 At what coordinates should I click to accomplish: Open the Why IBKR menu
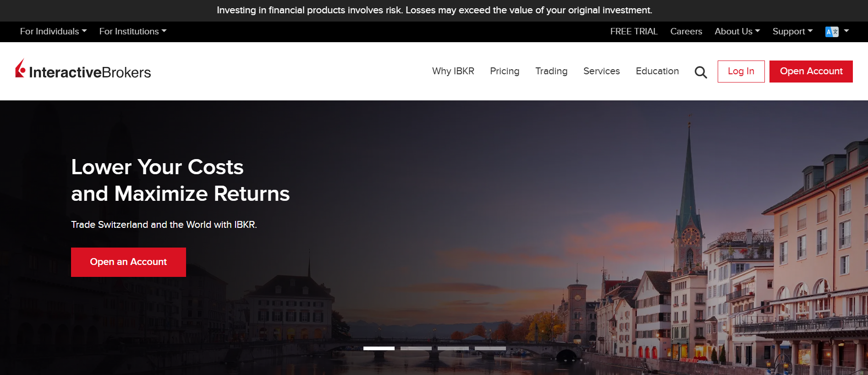[453, 71]
